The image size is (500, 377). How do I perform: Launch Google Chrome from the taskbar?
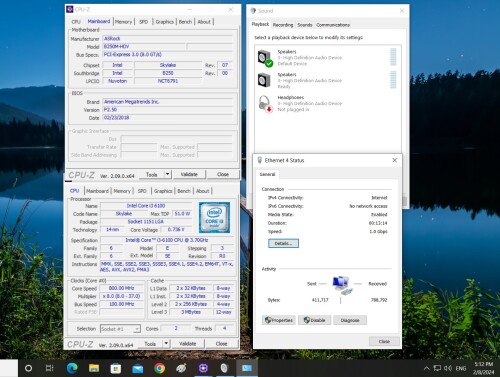(160, 368)
